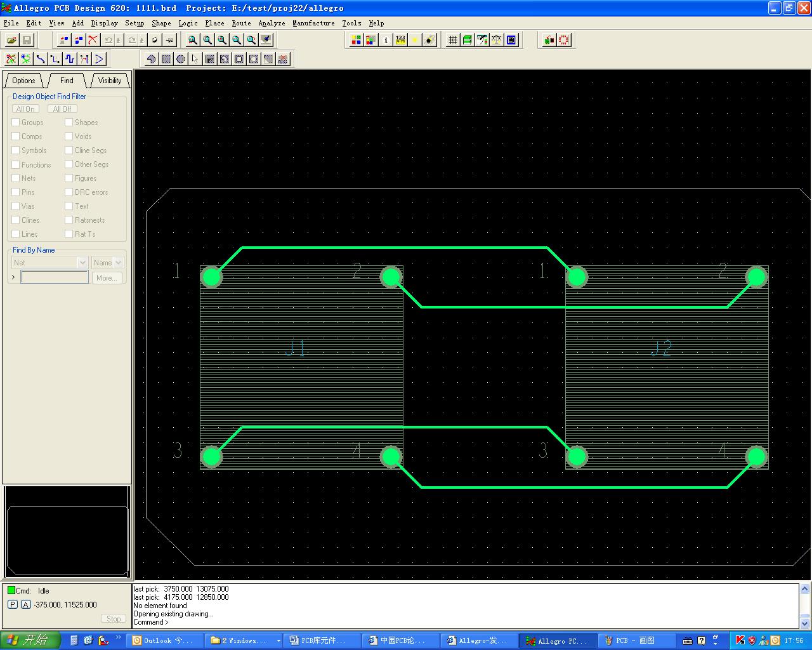This screenshot has width=812, height=650.
Task: Click the Shape Add Circle icon
Action: (181, 59)
